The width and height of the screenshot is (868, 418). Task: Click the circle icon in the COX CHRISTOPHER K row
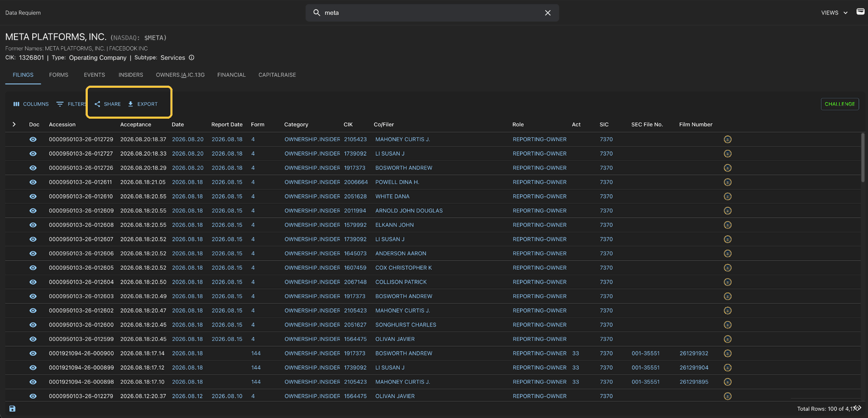(728, 268)
